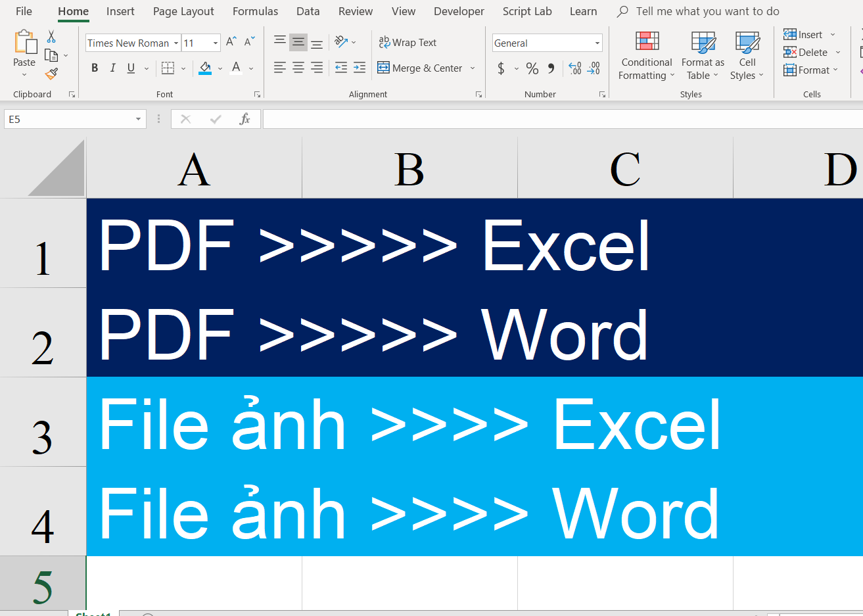
Task: Click the Accounting Number Format dollar icon
Action: coord(501,68)
